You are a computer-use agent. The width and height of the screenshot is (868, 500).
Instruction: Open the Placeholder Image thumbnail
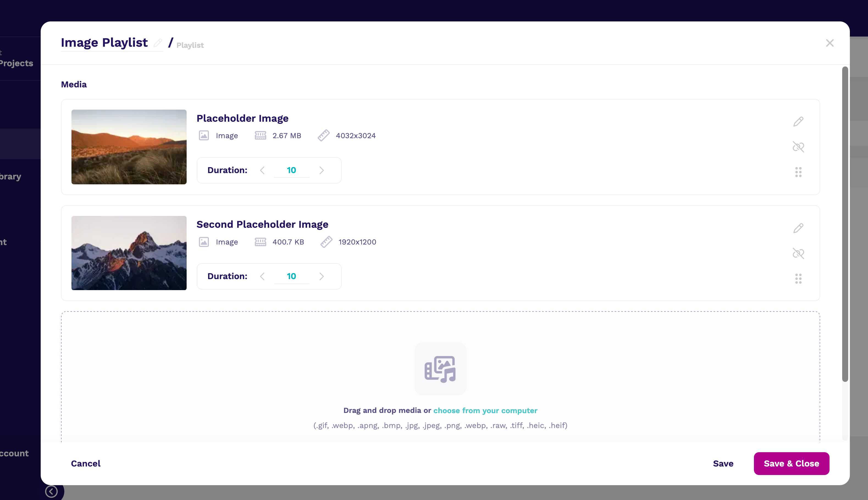pos(129,147)
